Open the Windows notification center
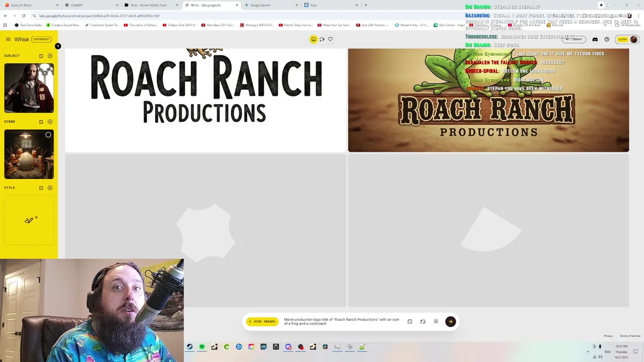Screen dimensions: 644x362 [x=636, y=351]
